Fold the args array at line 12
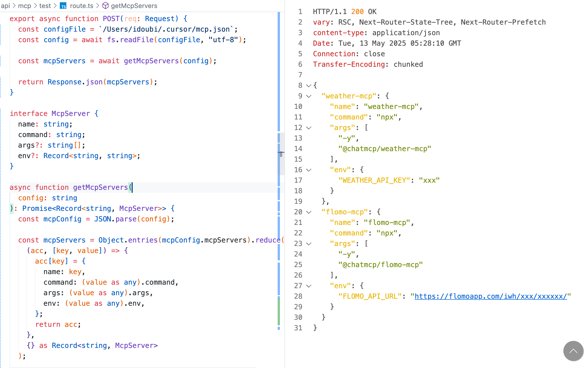This screenshot has width=588, height=368. (x=309, y=128)
